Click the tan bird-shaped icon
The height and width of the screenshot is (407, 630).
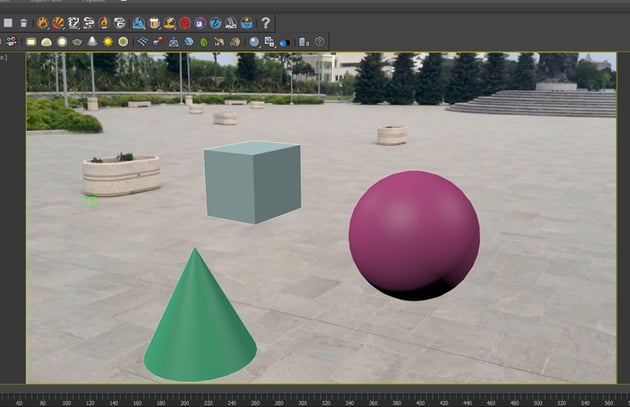pos(219,42)
